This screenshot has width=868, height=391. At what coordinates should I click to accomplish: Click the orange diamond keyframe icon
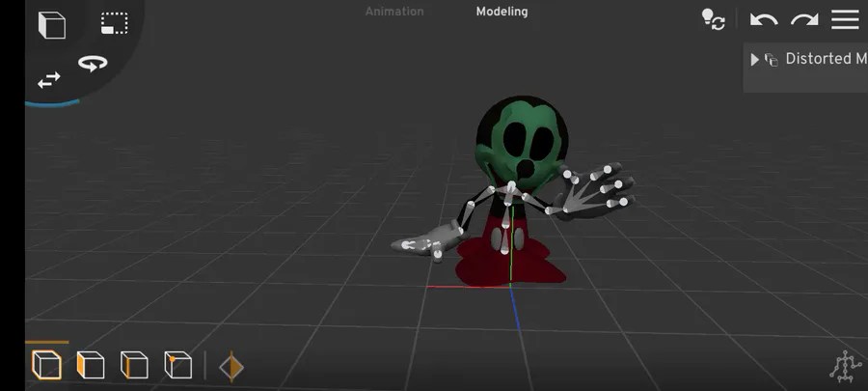coord(231,367)
